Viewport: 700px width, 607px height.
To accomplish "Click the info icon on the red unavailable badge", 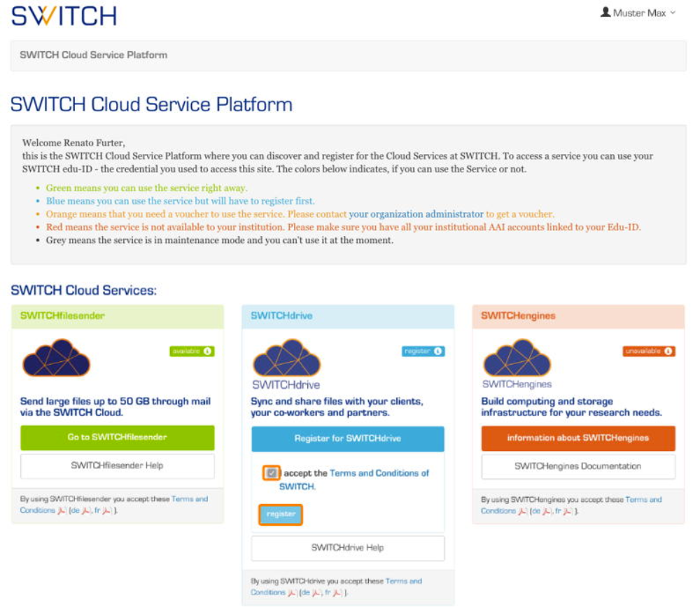I will click(668, 351).
